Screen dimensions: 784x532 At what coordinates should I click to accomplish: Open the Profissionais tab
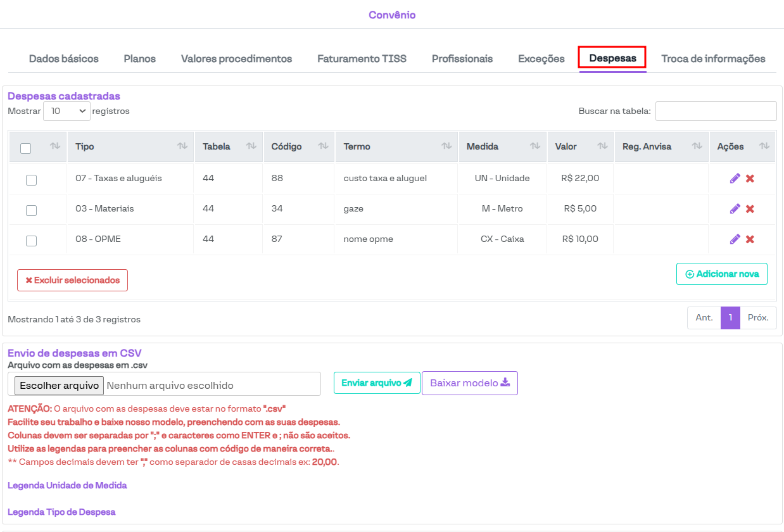coord(462,59)
